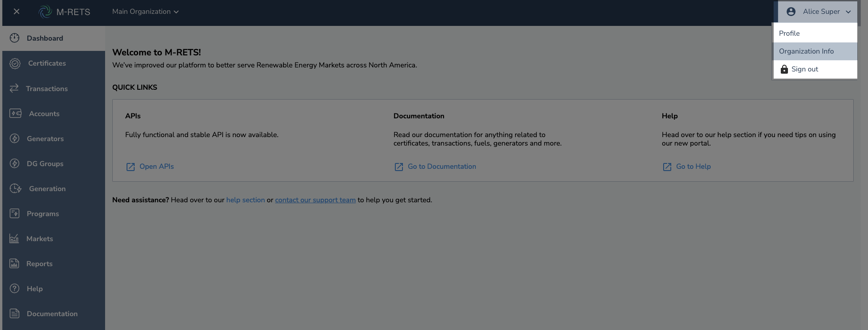Open Transactions in the sidebar

pyautogui.click(x=54, y=88)
